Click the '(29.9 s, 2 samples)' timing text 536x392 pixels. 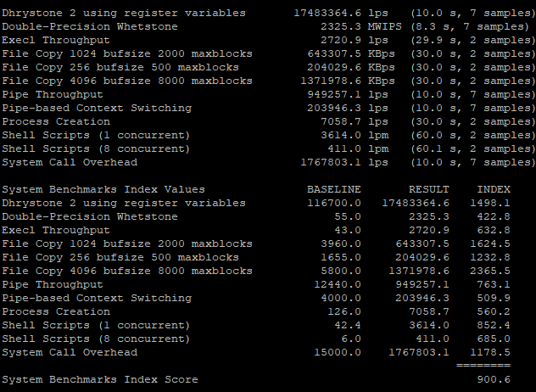coord(473,41)
